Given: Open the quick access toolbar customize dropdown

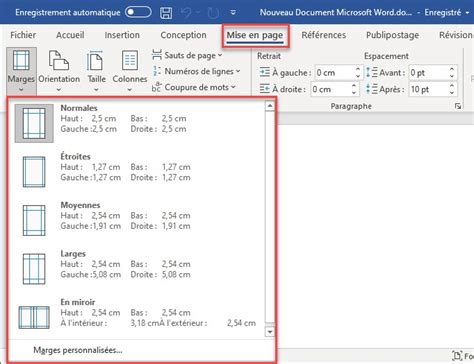Looking at the screenshot, I should coord(233,13).
